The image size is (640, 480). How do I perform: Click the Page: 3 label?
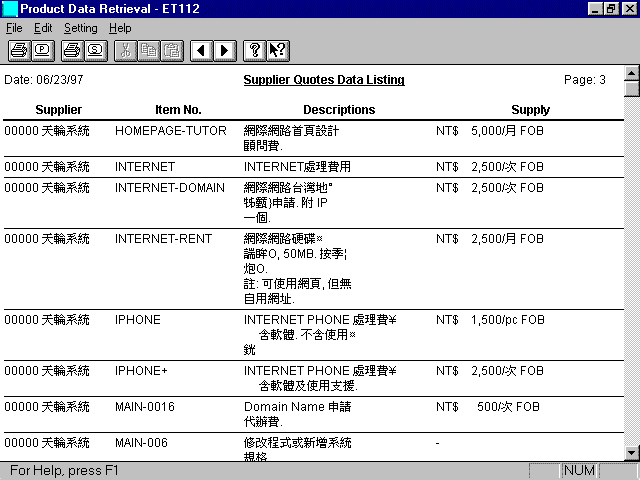[x=584, y=80]
